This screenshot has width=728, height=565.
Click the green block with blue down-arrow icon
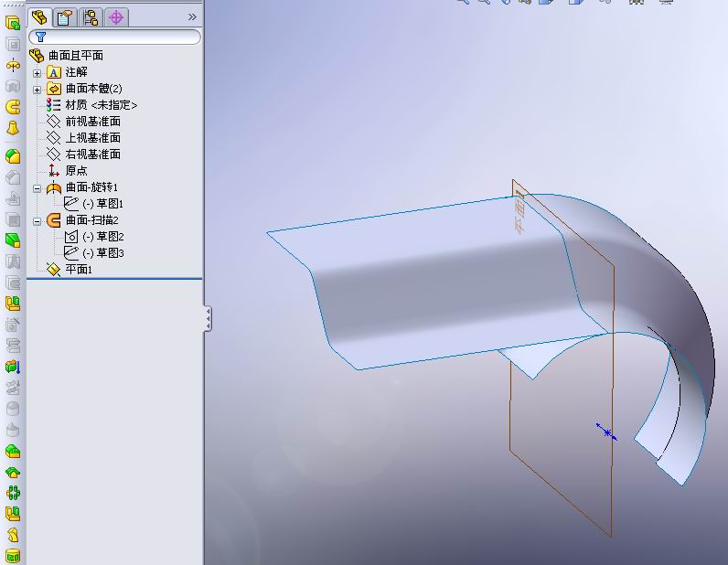pyautogui.click(x=13, y=367)
